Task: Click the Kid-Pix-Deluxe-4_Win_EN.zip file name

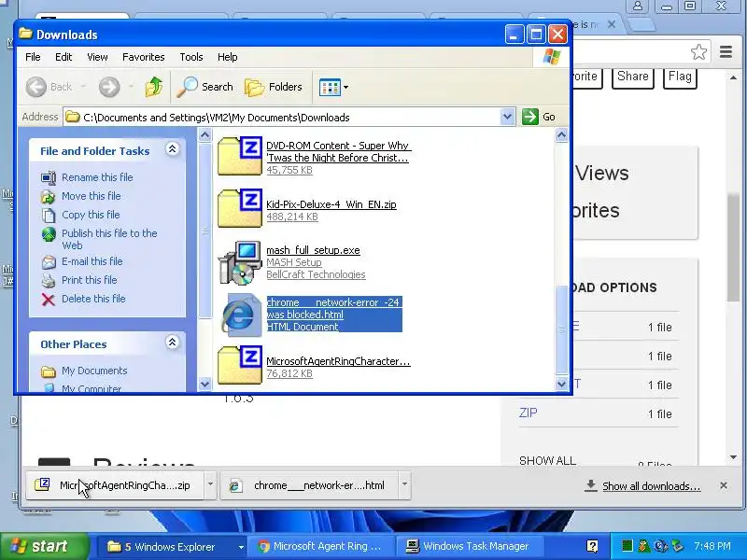Action: coord(331,204)
